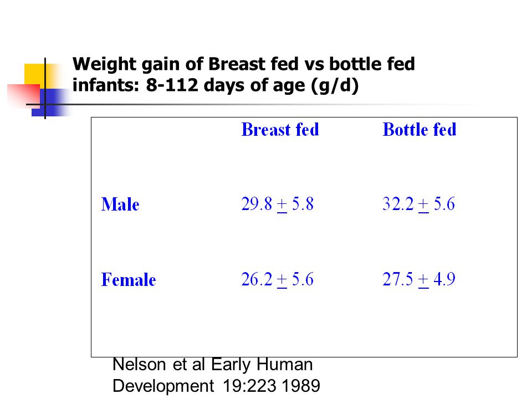Select the value 27.5 ± 4.9
Screen dimensions: 532x399
pyautogui.click(x=419, y=279)
